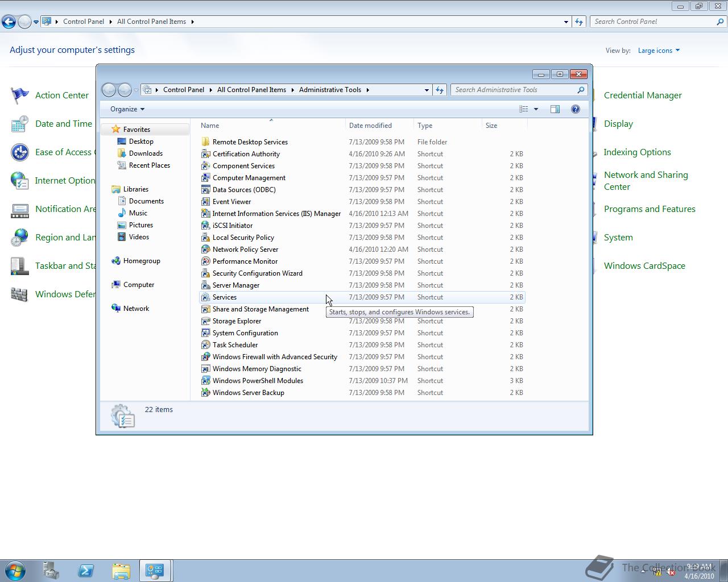728x582 pixels.
Task: Open Network and Sharing Center link
Action: (646, 181)
